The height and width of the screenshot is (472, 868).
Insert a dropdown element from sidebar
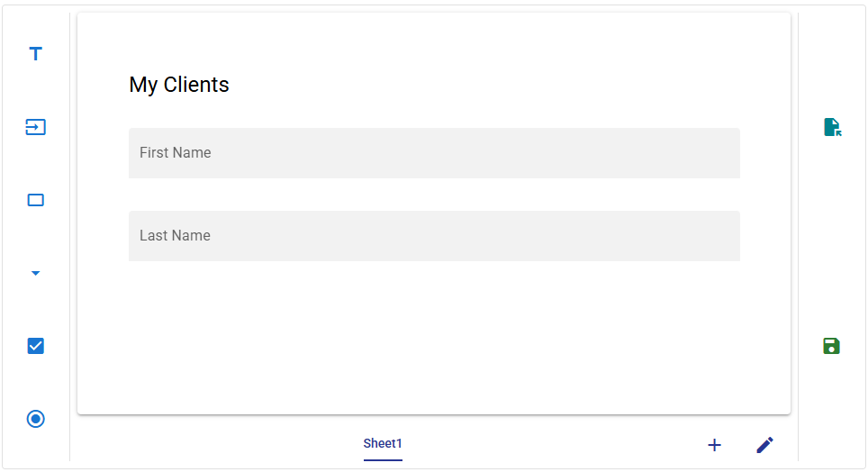pyautogui.click(x=35, y=273)
